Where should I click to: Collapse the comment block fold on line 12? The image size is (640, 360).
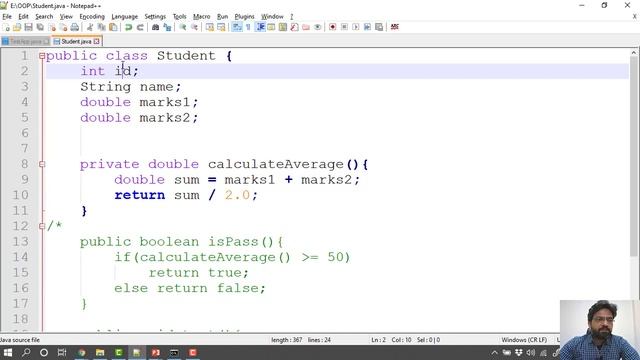(42, 226)
